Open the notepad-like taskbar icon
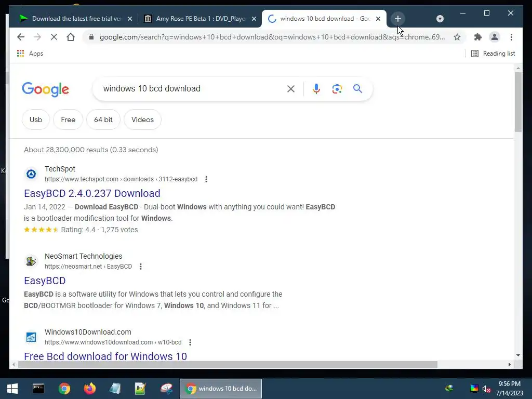The height and width of the screenshot is (399, 532). point(115,389)
